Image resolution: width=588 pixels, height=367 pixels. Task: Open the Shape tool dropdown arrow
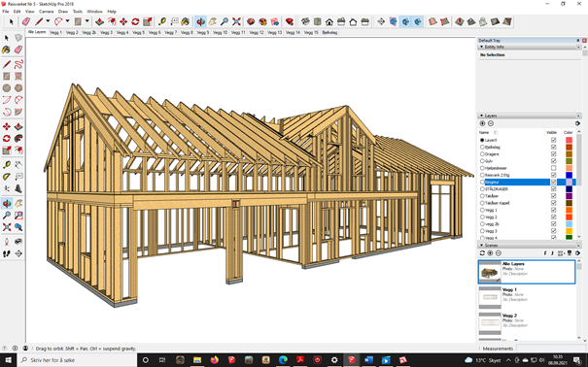tap(87, 21)
